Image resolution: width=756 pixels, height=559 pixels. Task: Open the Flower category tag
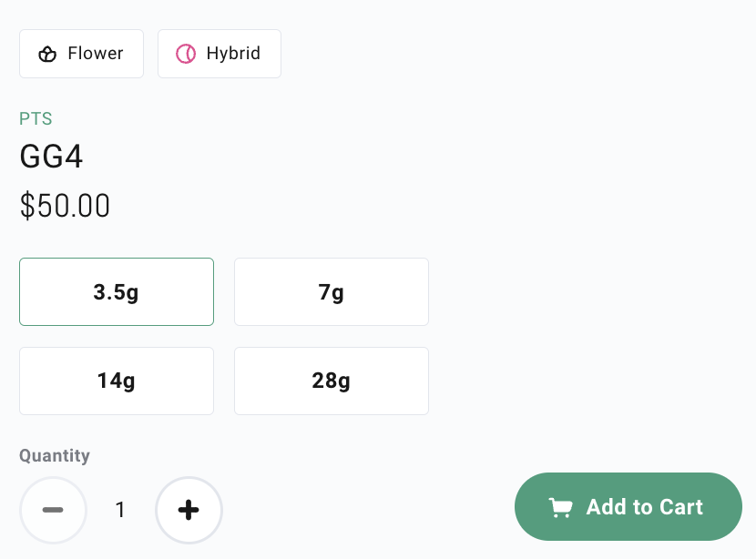coord(81,54)
